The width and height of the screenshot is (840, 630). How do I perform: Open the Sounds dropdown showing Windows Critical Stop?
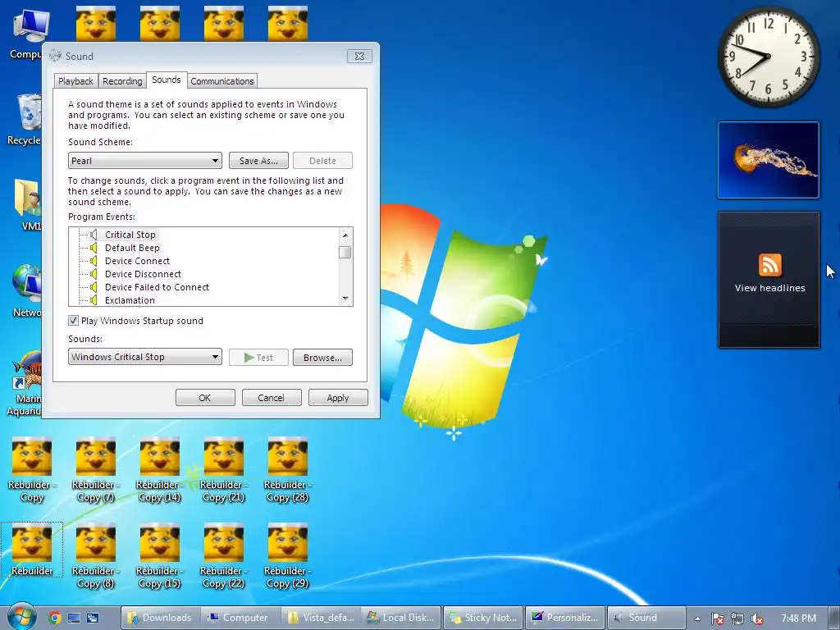[145, 357]
